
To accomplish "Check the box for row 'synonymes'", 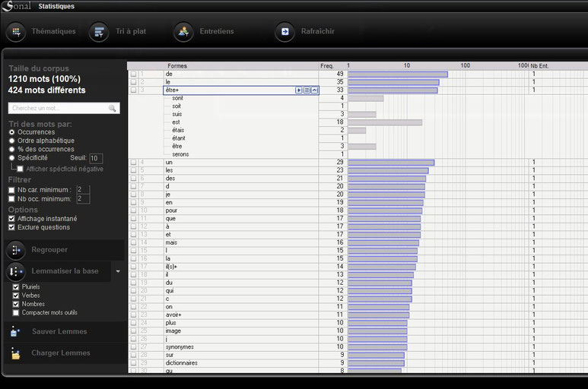I will (x=133, y=347).
